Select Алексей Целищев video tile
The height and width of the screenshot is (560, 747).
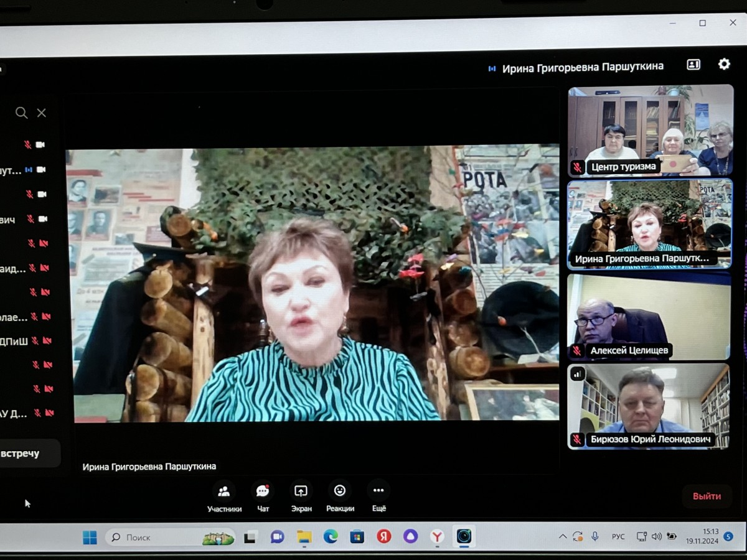pos(649,317)
